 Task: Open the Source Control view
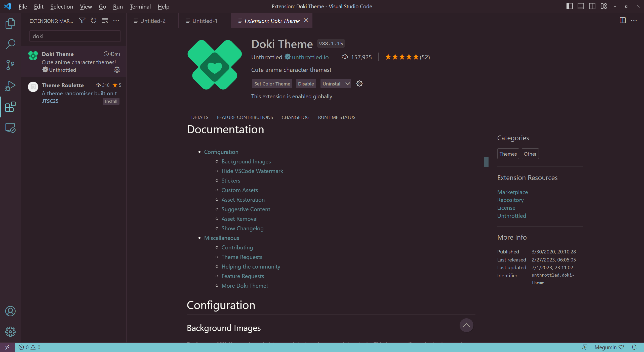tap(10, 65)
